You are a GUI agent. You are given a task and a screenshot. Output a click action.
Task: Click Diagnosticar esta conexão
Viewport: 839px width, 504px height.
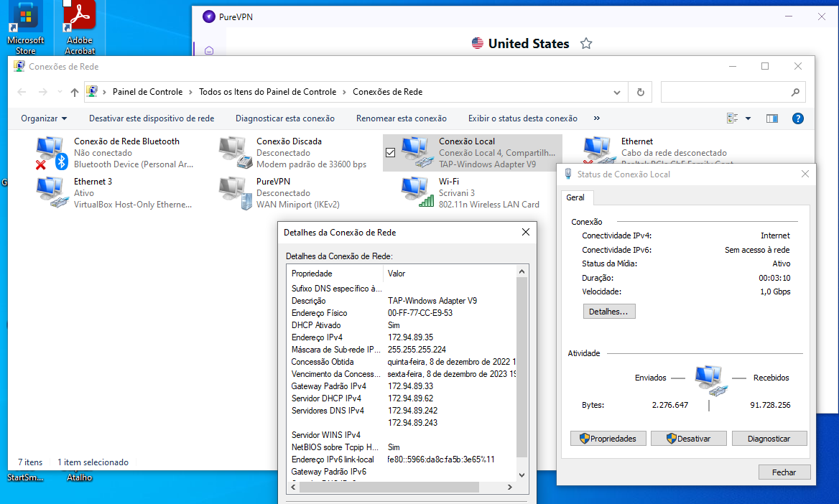pos(284,118)
